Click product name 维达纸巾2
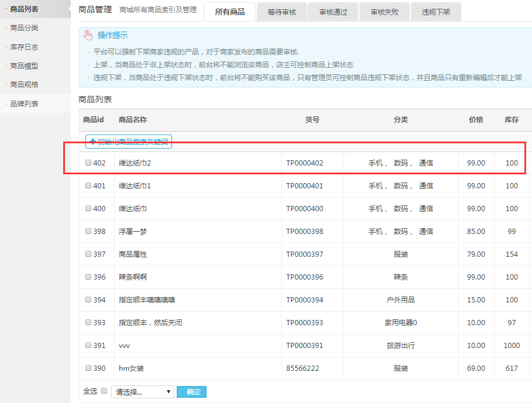This screenshot has height=403, width=532. 135,163
